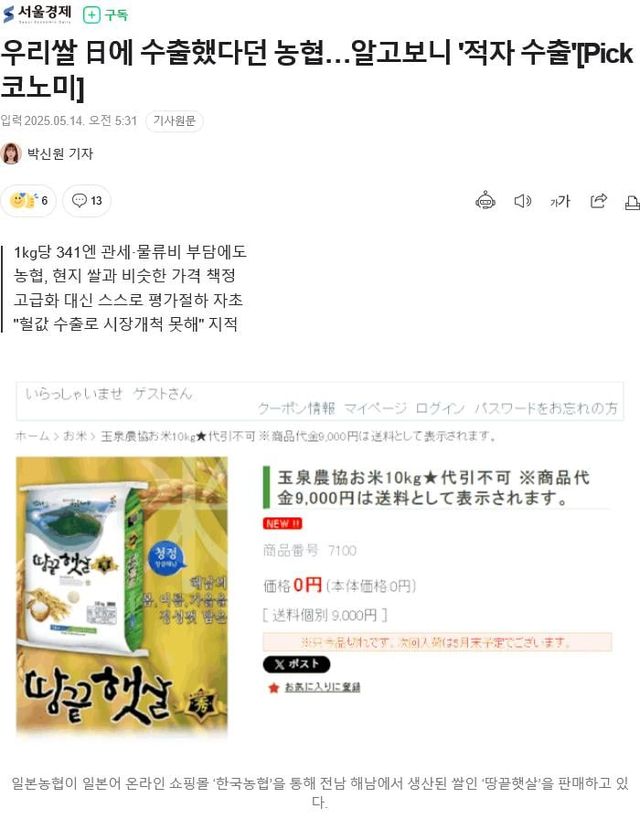Open the comments bubble showing 13

[87, 201]
